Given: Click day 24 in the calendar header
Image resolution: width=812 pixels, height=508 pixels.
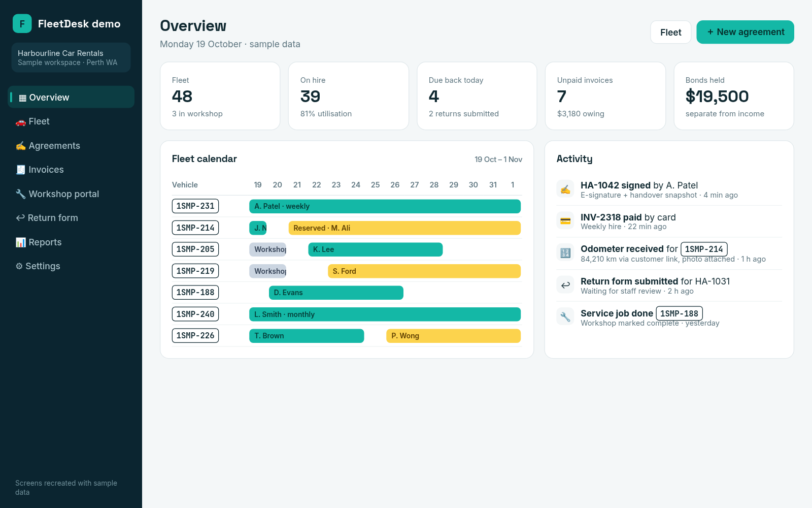Looking at the screenshot, I should pyautogui.click(x=356, y=185).
